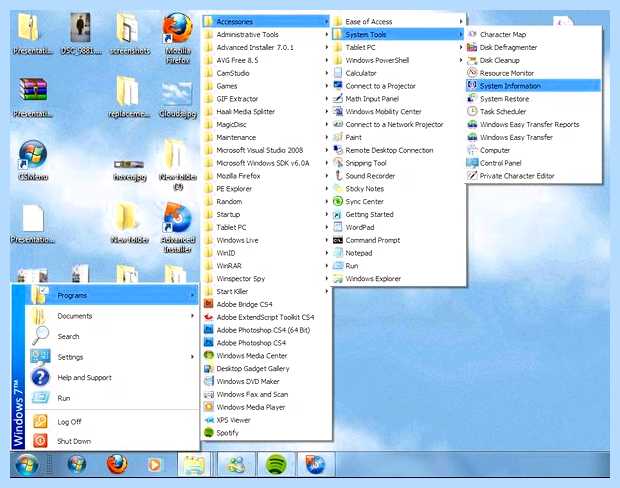This screenshot has height=488, width=620.
Task: Expand the Tablet PC folder in Accessories
Action: 398,47
